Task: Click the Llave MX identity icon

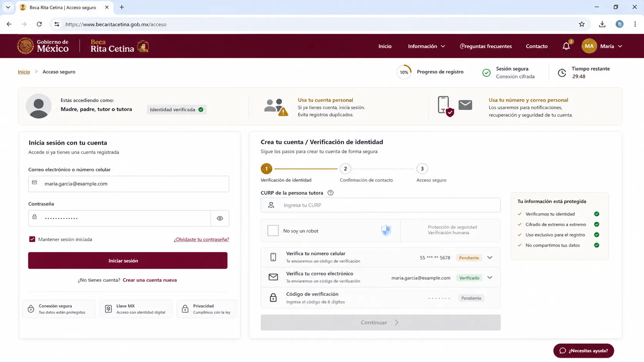Action: point(108,309)
